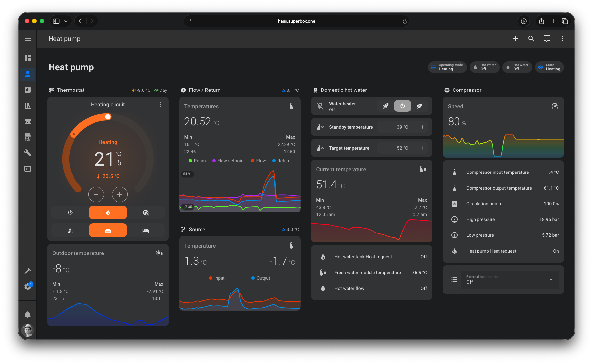Decrease Standby temperature below 39 °C
This screenshot has width=593, height=364.
382,127
